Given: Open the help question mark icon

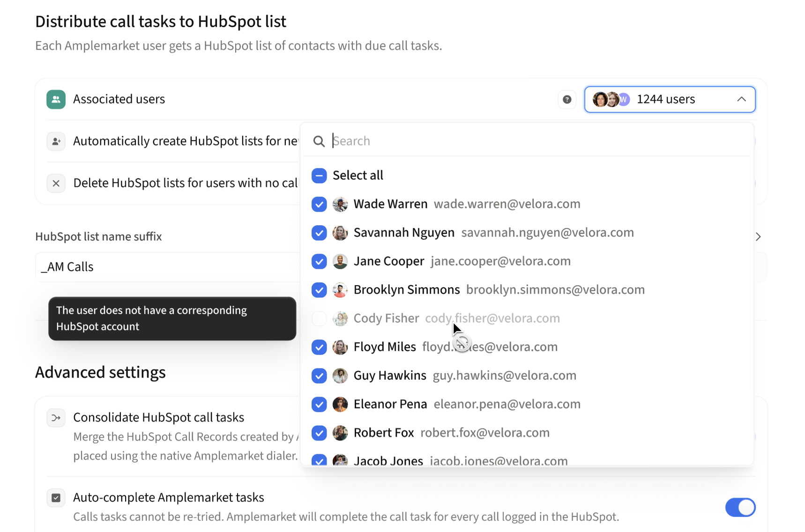Looking at the screenshot, I should (567, 99).
